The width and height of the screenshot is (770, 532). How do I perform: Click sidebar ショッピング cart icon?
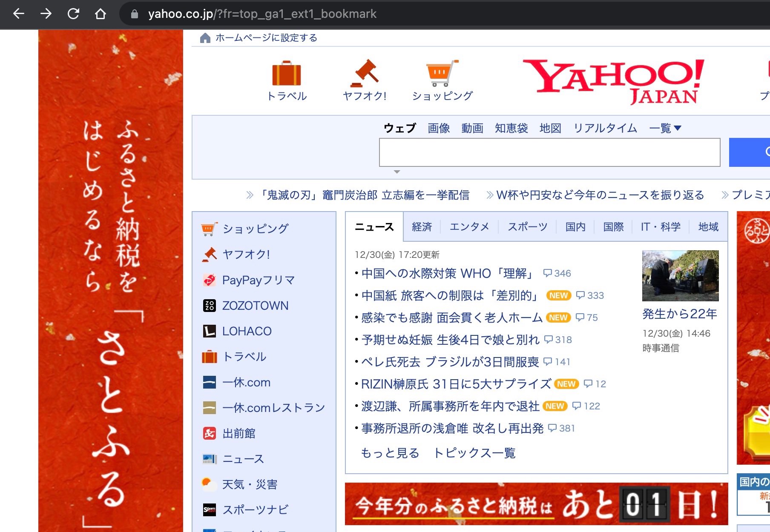click(209, 229)
